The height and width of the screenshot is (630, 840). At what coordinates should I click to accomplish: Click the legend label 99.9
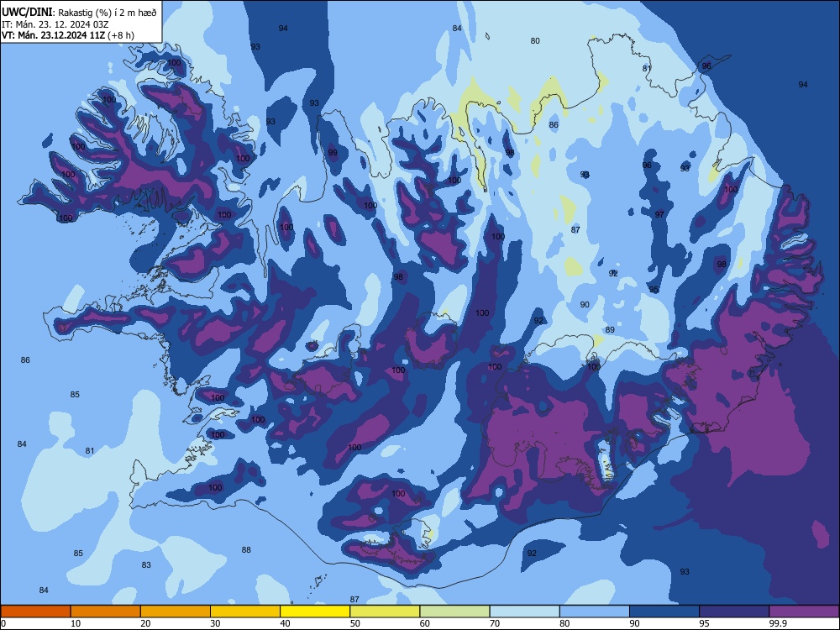778,623
